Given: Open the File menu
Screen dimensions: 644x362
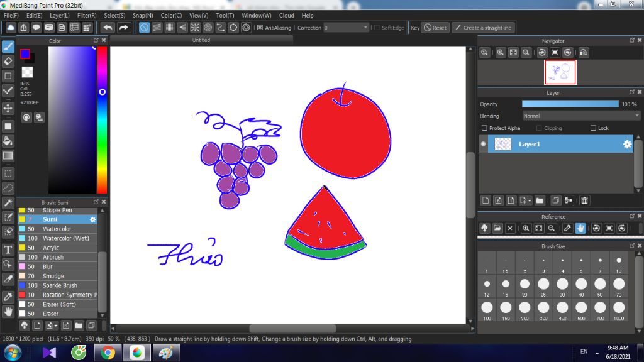Looking at the screenshot, I should pyautogui.click(x=11, y=15).
